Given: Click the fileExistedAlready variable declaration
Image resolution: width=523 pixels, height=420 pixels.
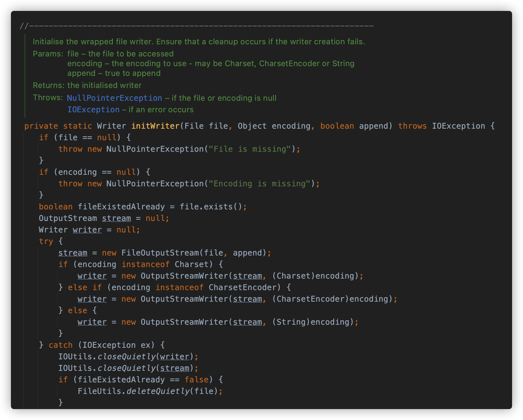Looking at the screenshot, I should (x=121, y=207).
